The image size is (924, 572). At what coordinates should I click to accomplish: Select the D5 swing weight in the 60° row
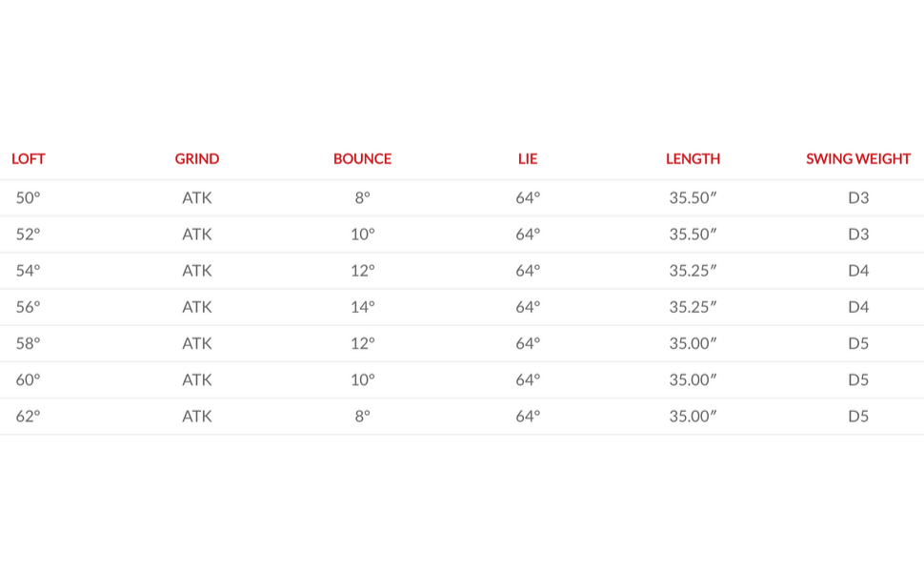click(858, 379)
